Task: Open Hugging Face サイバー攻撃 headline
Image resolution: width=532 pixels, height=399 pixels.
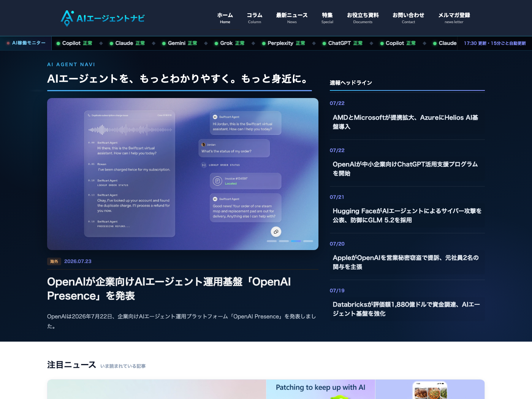Action: point(407,215)
